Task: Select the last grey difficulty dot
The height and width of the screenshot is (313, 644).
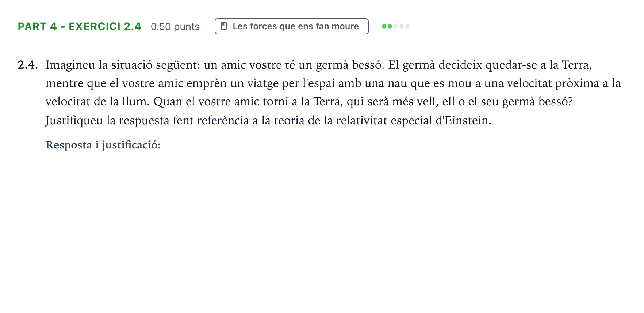Action: point(407,26)
